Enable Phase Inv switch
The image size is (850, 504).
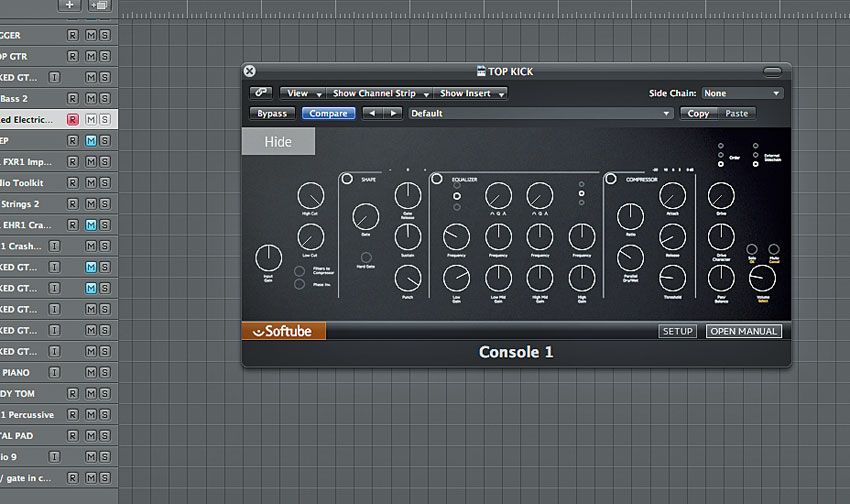299,284
